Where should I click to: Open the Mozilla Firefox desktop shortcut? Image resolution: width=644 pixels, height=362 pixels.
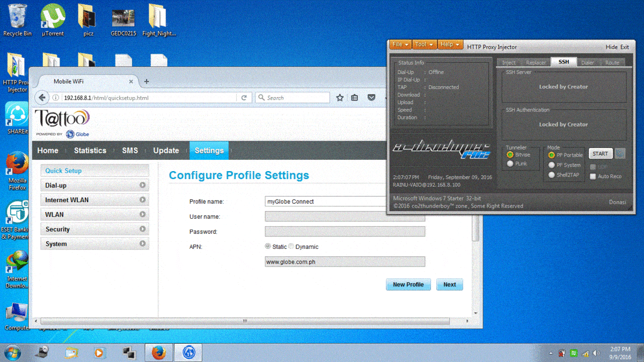pyautogui.click(x=17, y=171)
